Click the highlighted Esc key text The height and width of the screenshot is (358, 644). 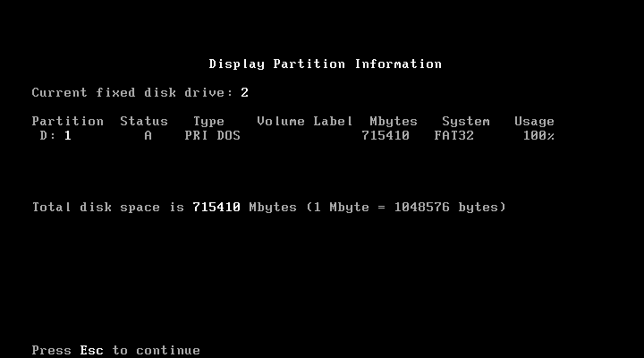point(91,351)
